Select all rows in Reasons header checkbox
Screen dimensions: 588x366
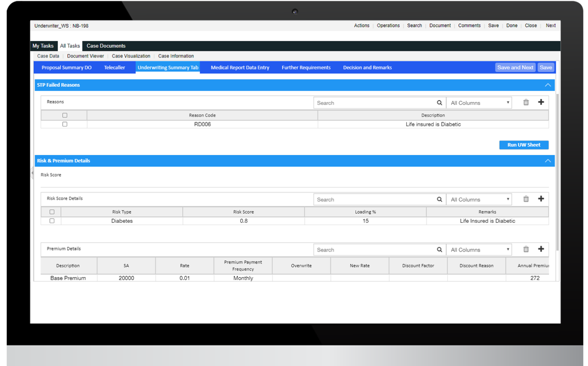pos(65,115)
